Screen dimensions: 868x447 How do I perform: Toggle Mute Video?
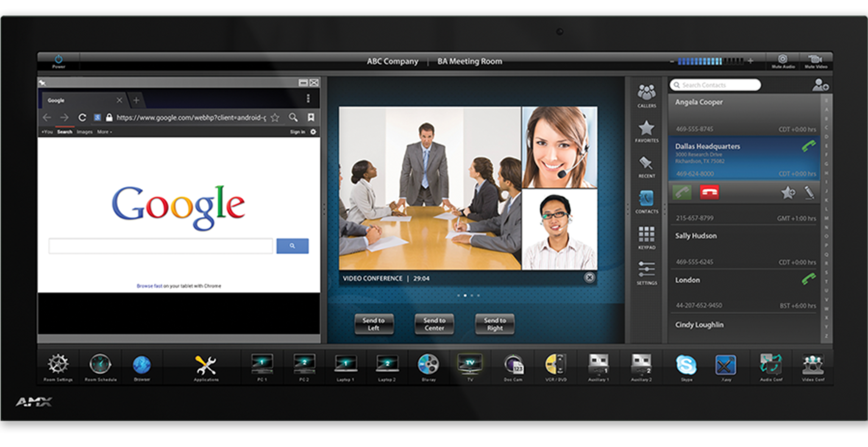coord(815,61)
